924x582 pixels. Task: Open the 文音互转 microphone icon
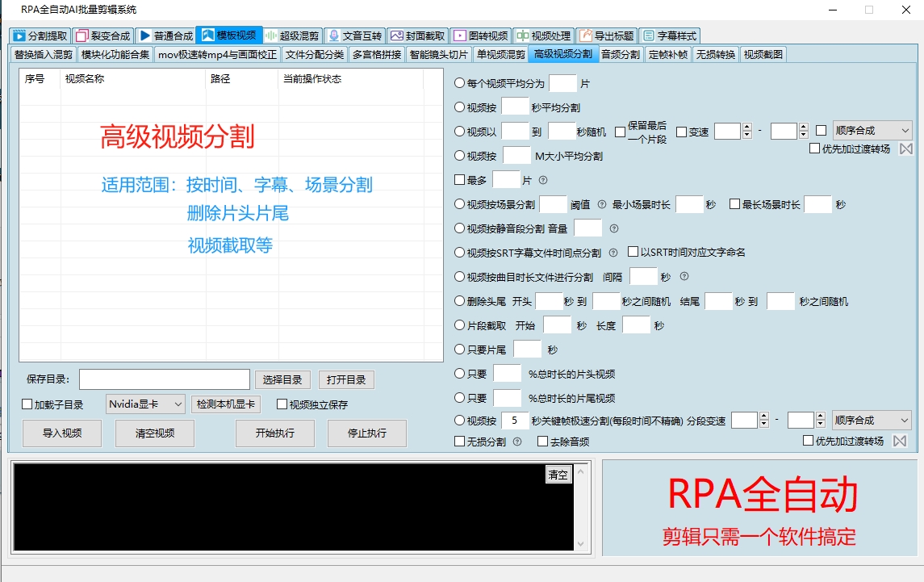(334, 35)
